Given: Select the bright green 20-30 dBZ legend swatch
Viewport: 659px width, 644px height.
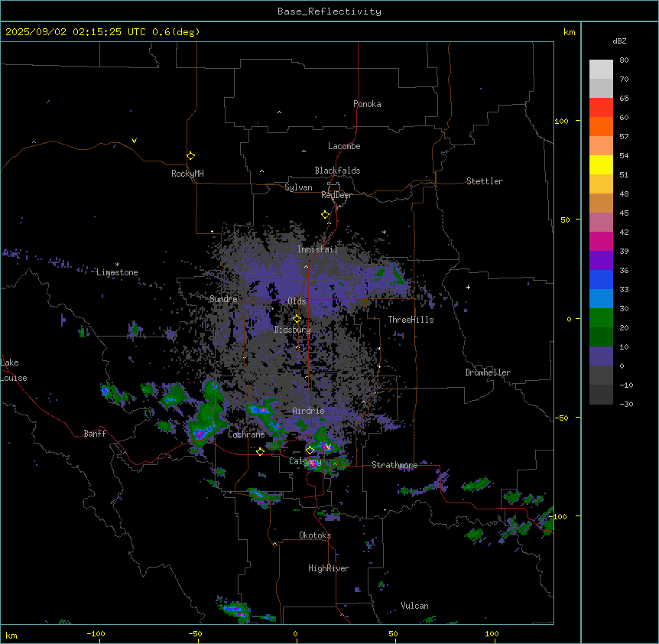Looking at the screenshot, I should coord(601,318).
